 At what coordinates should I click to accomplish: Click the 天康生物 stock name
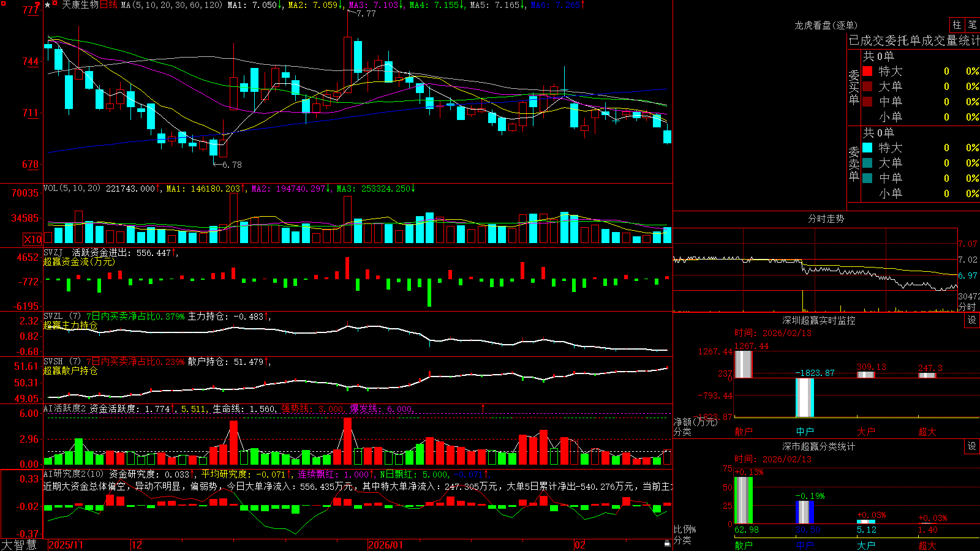(80, 5)
